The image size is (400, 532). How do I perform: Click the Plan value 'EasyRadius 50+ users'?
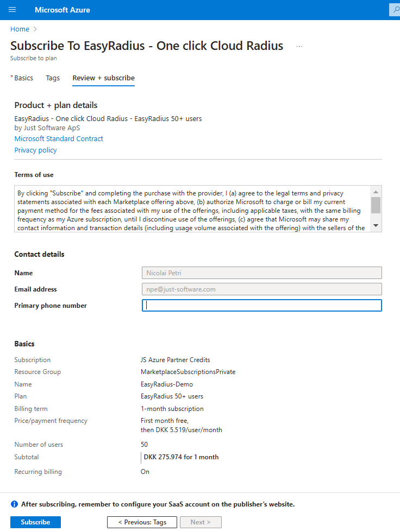click(x=172, y=396)
